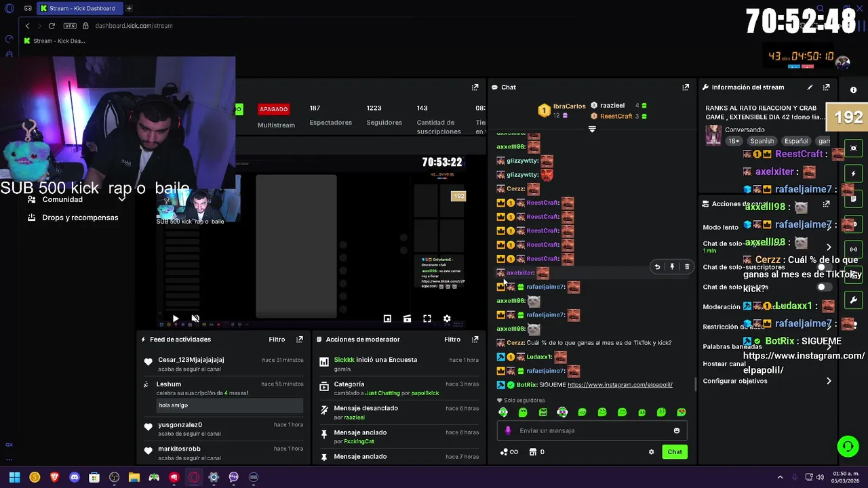This screenshot has height=488, width=868.
Task: Unmute the stream preview audio
Action: coord(195,319)
